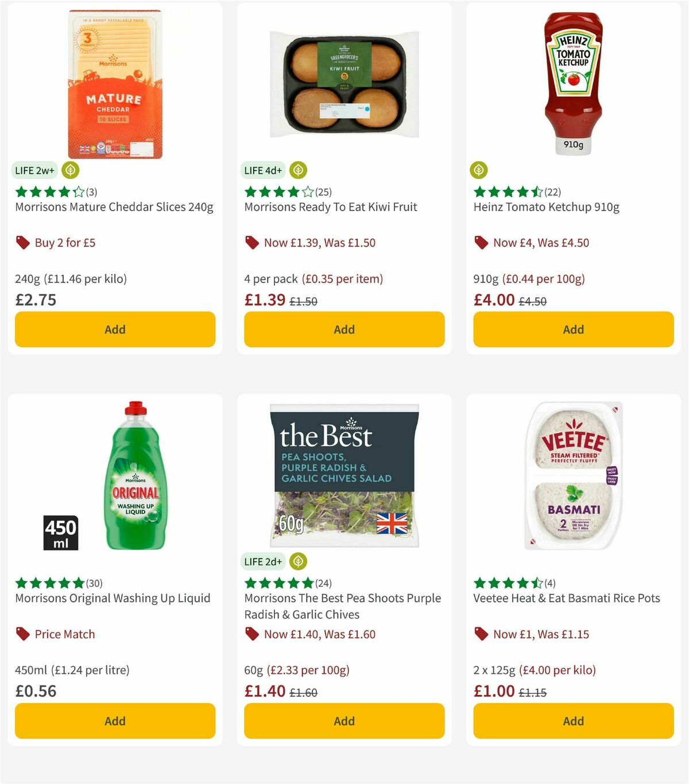Screen dimensions: 689x784
Task: Click the red Price Match tag icon
Action: pos(22,634)
